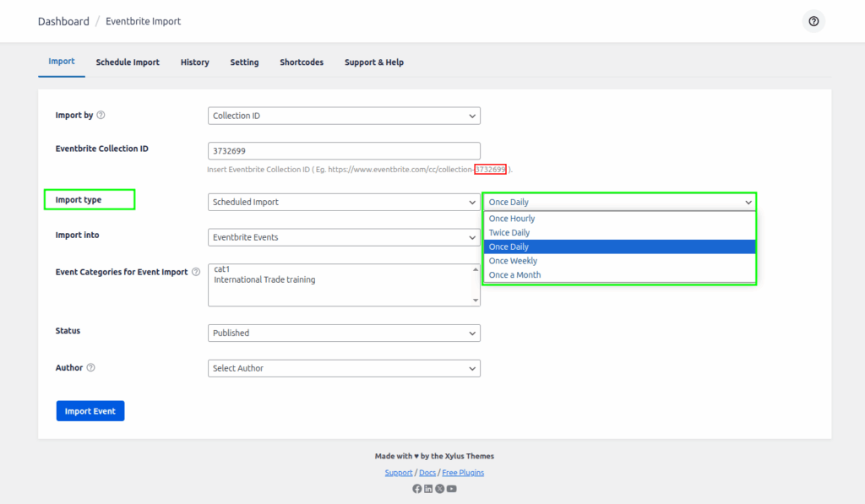
Task: Go to the Shortcodes tab
Action: [302, 62]
